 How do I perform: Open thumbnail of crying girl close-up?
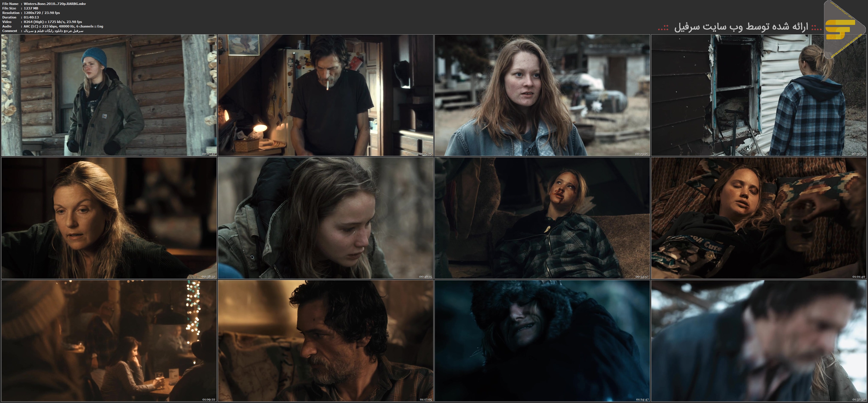pos(326,218)
